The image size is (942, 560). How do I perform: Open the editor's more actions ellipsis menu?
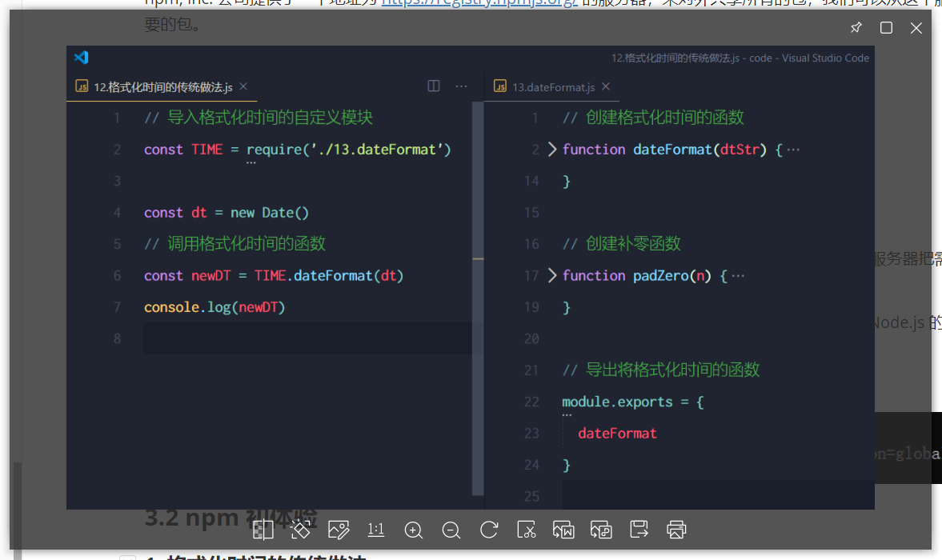[461, 86]
